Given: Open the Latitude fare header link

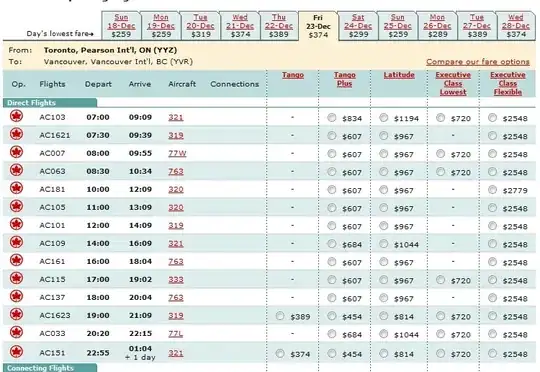Looking at the screenshot, I should [x=399, y=75].
